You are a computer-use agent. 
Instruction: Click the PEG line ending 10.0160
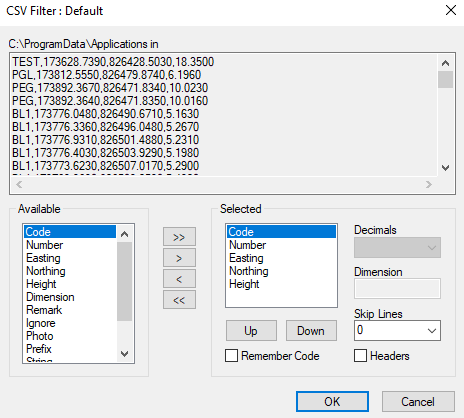click(x=110, y=101)
